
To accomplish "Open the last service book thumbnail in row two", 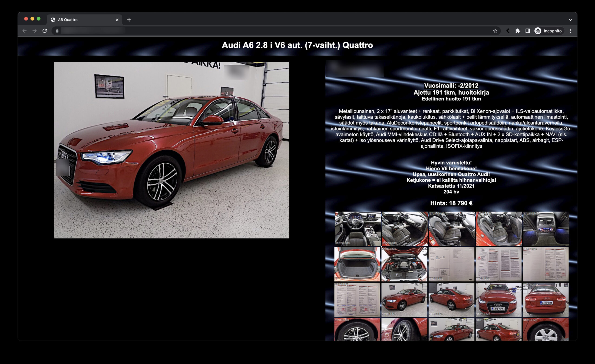I will tap(545, 264).
